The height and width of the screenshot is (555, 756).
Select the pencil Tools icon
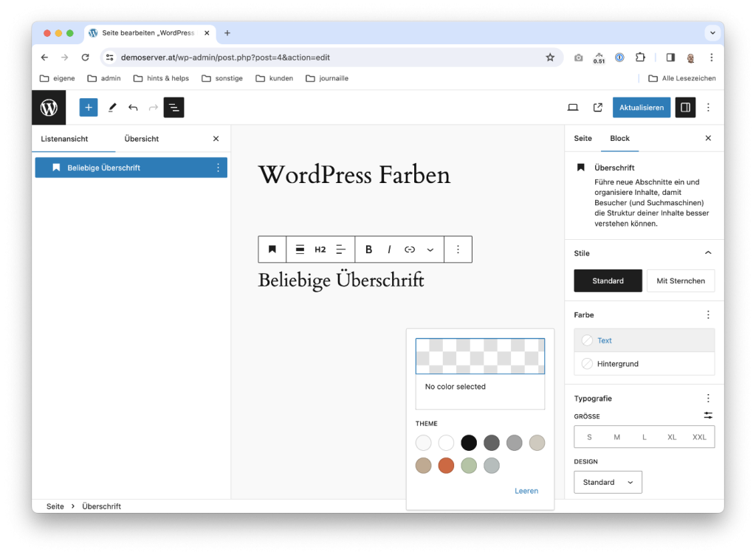(112, 108)
